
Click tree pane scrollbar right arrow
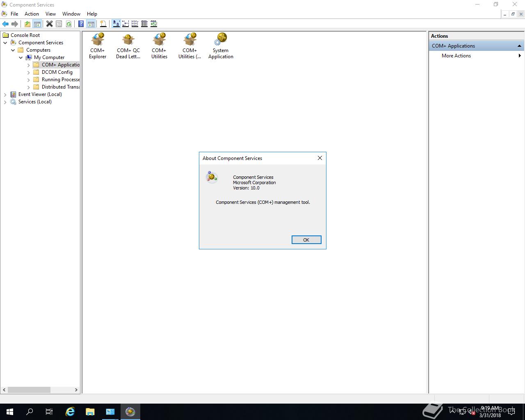[x=76, y=390]
